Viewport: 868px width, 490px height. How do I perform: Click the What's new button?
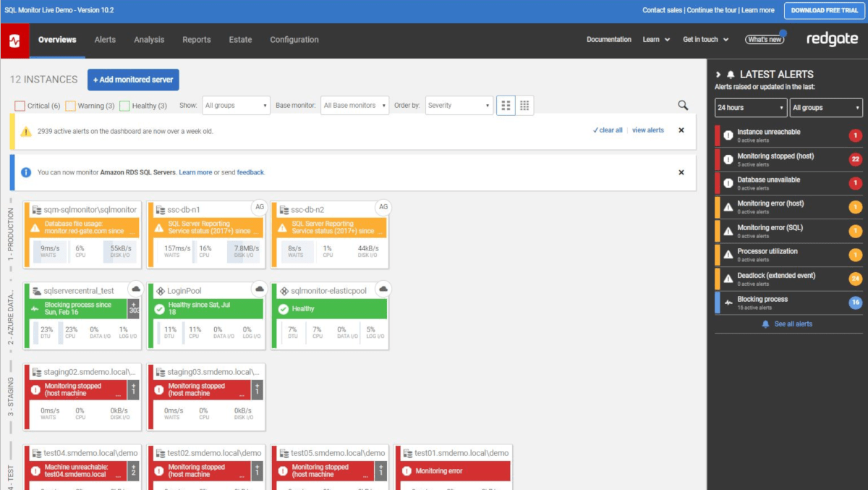tap(765, 40)
